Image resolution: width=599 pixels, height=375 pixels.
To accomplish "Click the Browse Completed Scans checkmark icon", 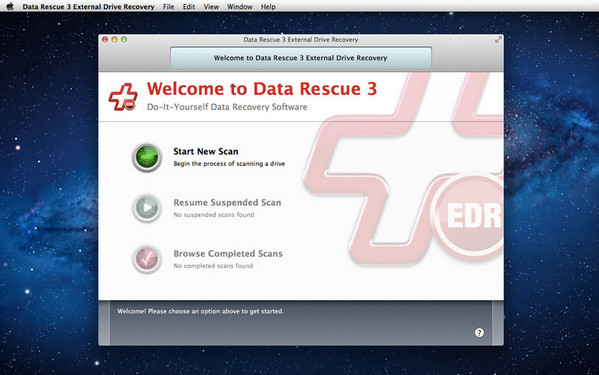I will click(x=147, y=259).
